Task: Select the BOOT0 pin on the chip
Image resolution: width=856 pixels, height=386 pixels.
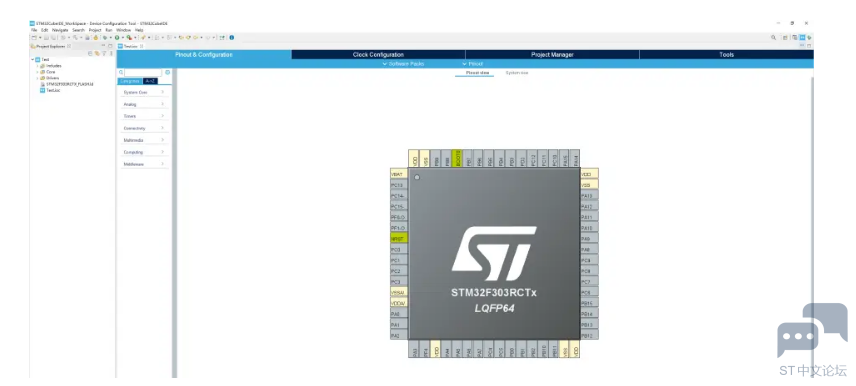Action: (458, 158)
